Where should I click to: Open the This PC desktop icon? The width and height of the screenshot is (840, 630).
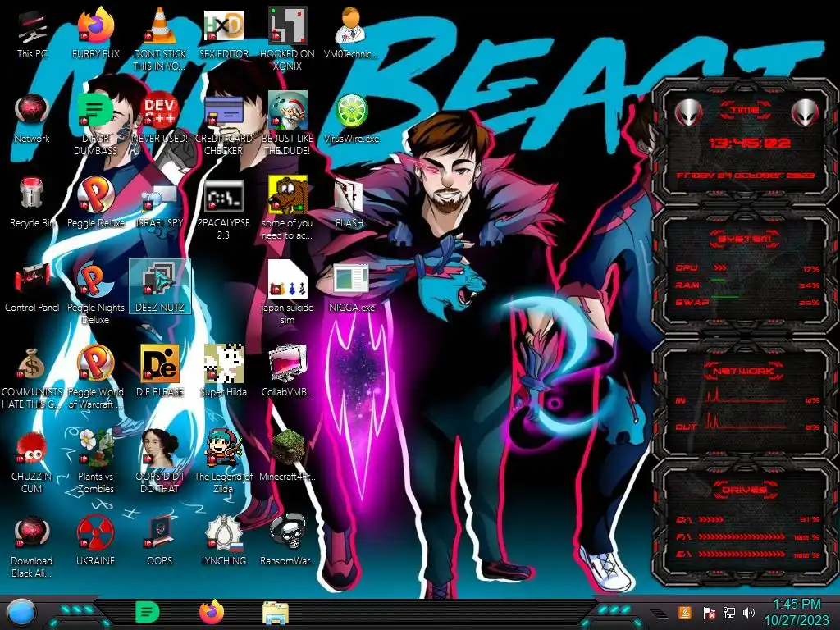pyautogui.click(x=32, y=33)
